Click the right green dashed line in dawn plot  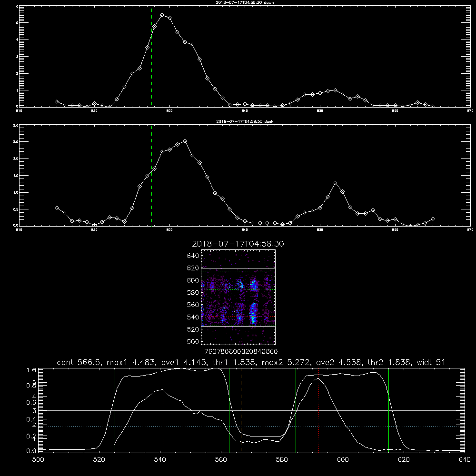click(263, 56)
